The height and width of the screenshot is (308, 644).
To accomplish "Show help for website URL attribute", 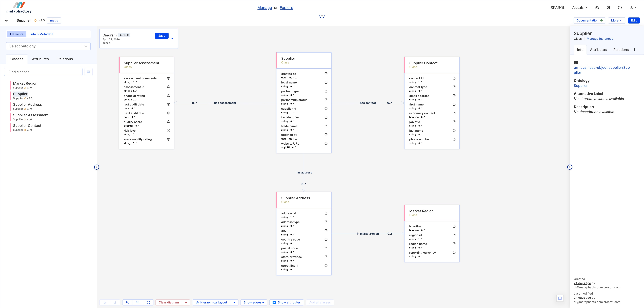I will pyautogui.click(x=326, y=143).
